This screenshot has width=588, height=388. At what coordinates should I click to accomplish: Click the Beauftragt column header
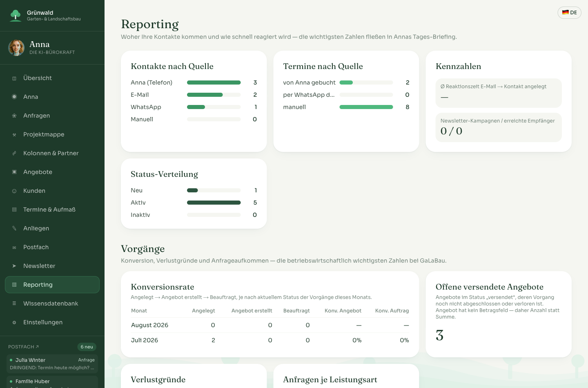pyautogui.click(x=296, y=311)
